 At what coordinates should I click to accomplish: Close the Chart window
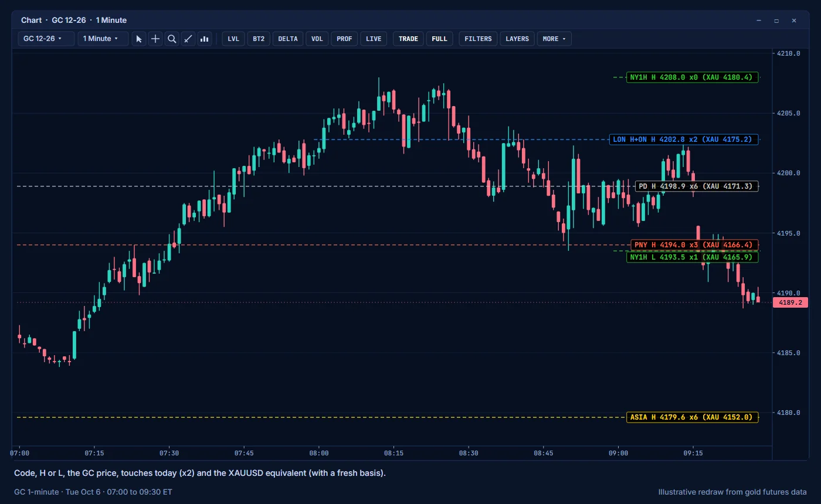[x=794, y=21]
